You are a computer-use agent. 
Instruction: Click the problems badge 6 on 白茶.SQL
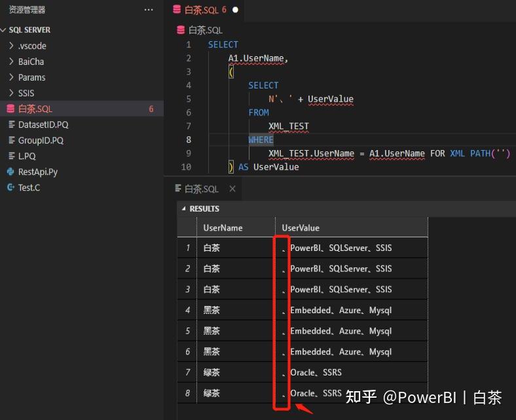click(151, 109)
